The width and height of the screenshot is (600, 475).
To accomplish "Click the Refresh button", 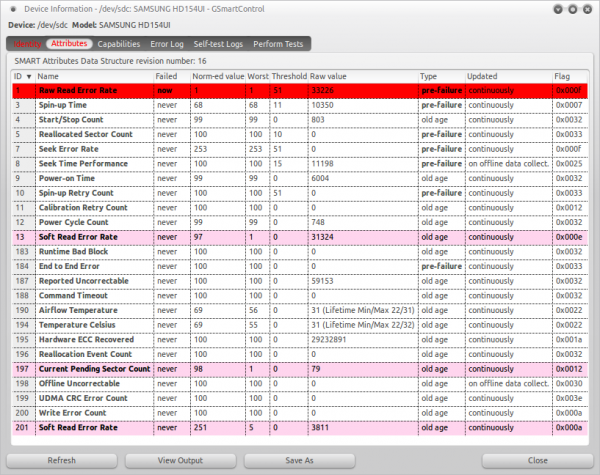I will 62,460.
